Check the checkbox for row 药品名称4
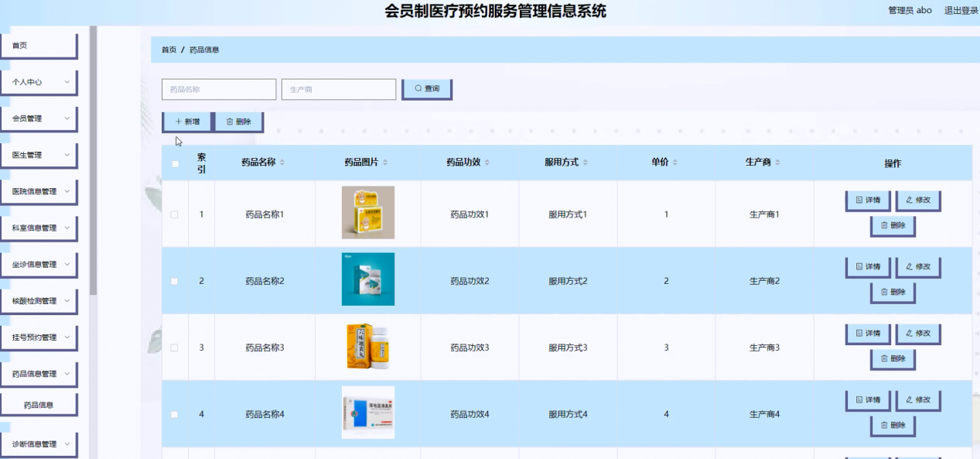 (175, 414)
